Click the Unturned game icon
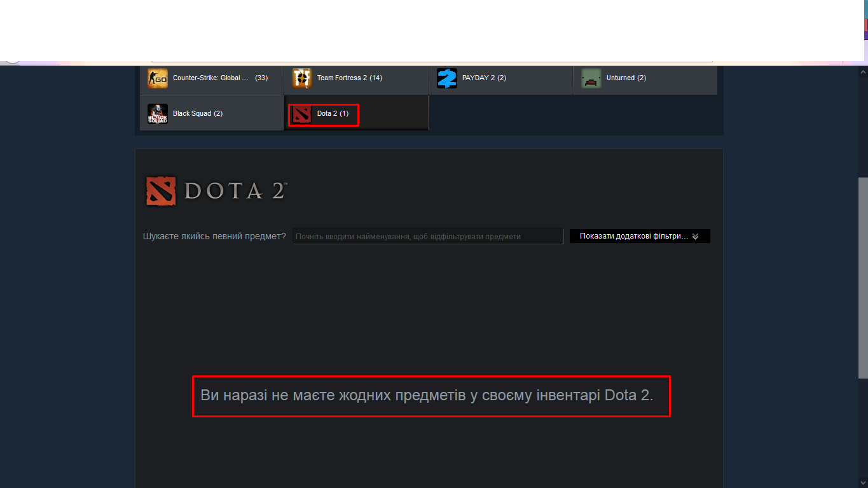The image size is (868, 488). point(591,78)
